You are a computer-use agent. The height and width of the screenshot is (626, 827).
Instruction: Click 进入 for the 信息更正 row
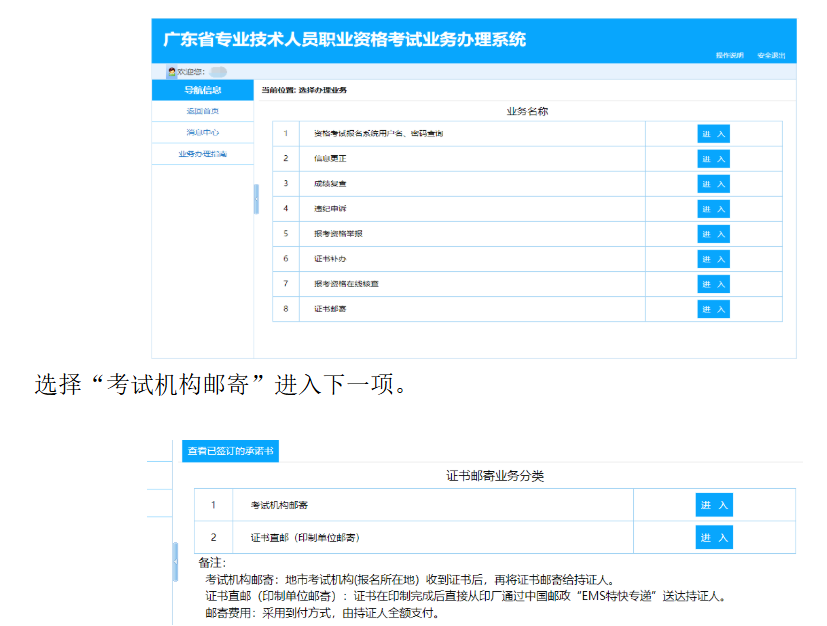[714, 159]
